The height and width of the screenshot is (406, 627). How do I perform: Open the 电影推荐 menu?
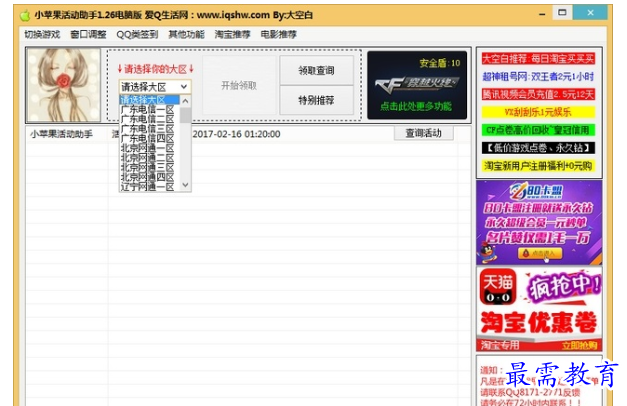pyautogui.click(x=279, y=34)
